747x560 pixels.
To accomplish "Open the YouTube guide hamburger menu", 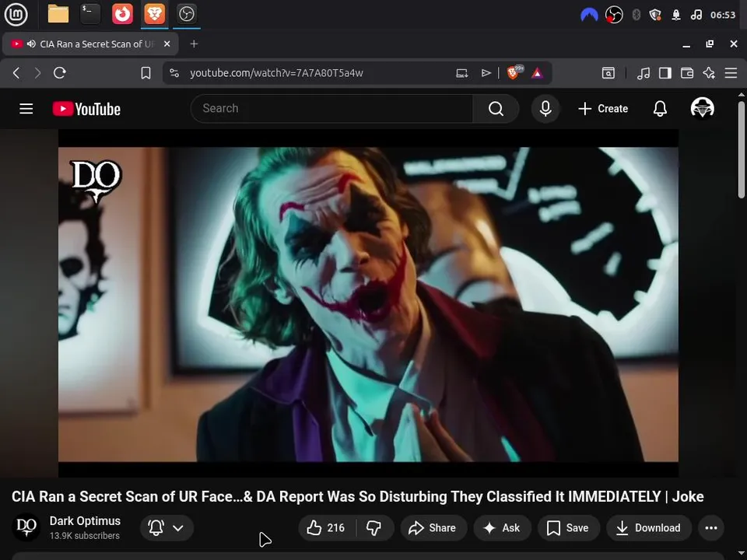I will (26, 109).
